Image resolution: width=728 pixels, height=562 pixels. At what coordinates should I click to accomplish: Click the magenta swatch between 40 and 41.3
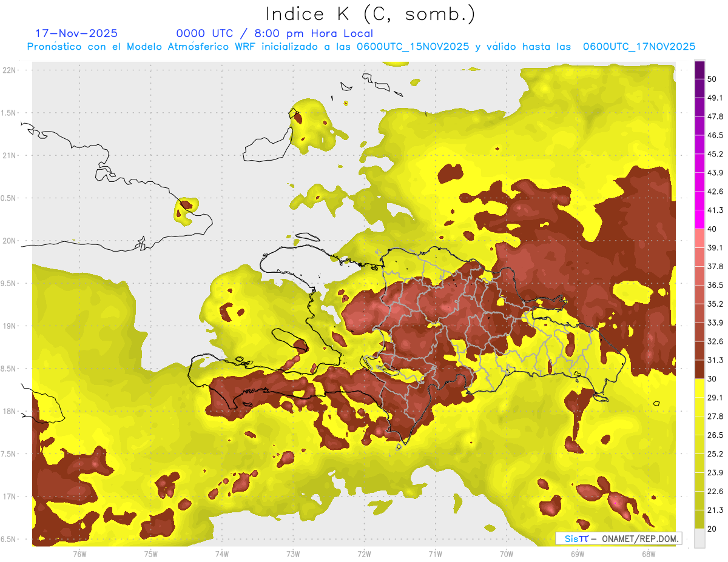pos(699,219)
